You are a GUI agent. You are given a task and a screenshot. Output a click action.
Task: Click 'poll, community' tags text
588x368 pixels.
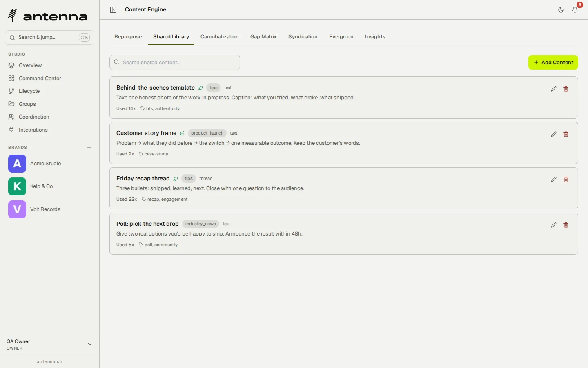pos(161,245)
